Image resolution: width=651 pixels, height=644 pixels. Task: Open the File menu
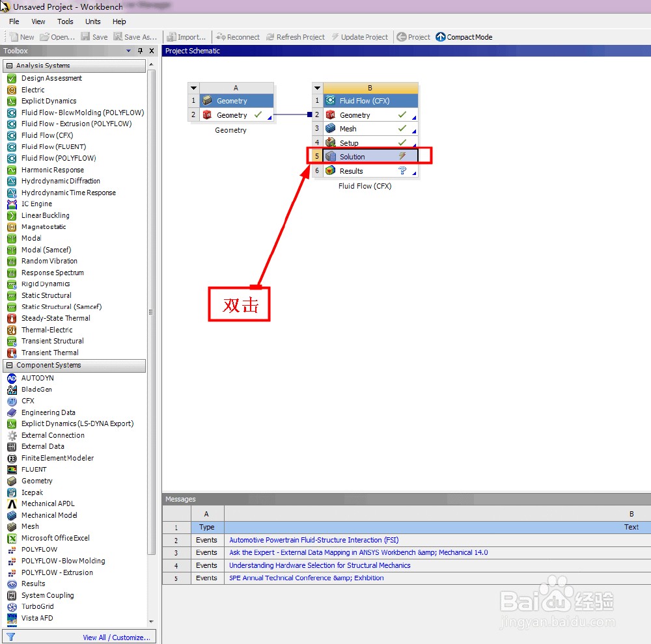(14, 21)
